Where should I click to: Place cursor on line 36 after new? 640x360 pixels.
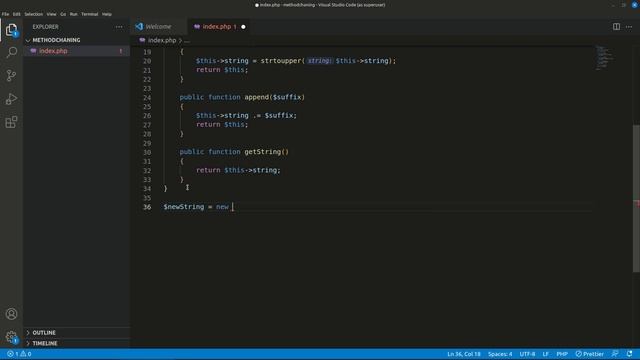(233, 207)
